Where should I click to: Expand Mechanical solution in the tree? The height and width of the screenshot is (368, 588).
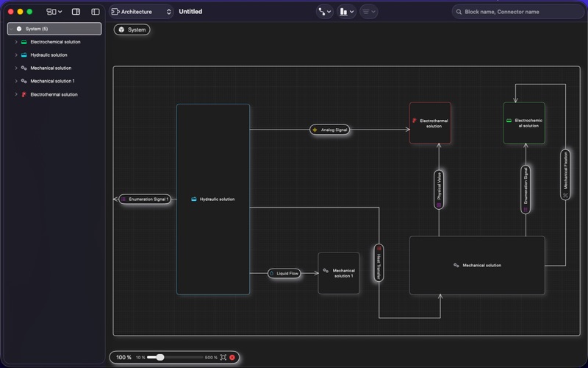(16, 68)
